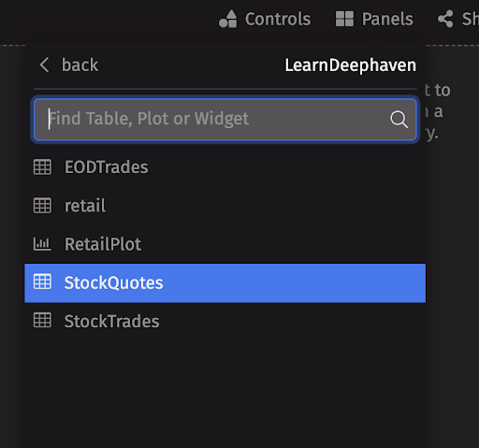The width and height of the screenshot is (479, 448).
Task: Focus the Find Table, Plot or Widget field
Action: [225, 119]
